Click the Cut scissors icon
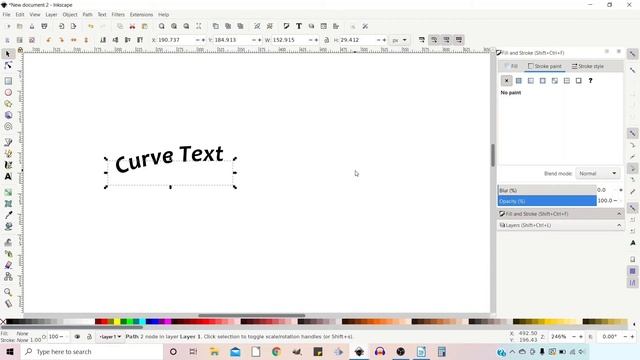 click(x=132, y=26)
